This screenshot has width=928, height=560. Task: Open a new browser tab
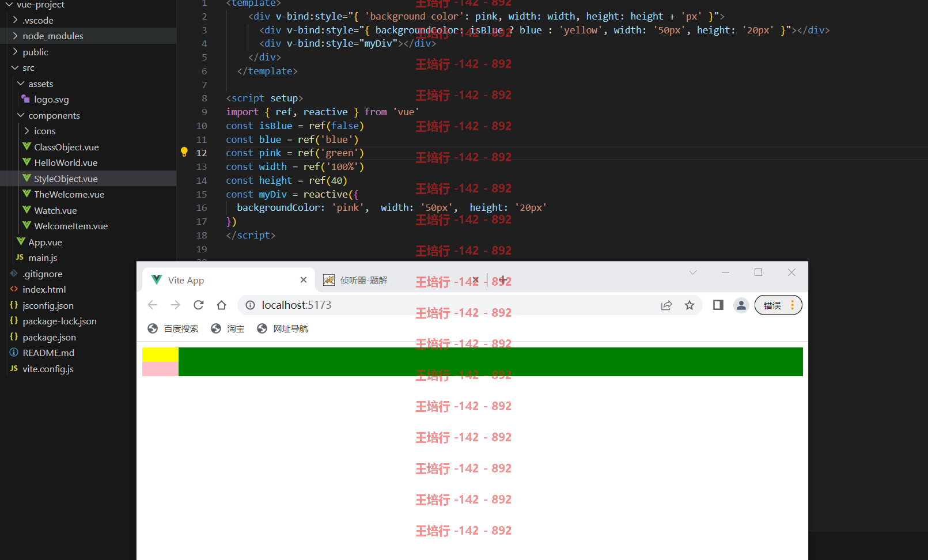point(502,280)
